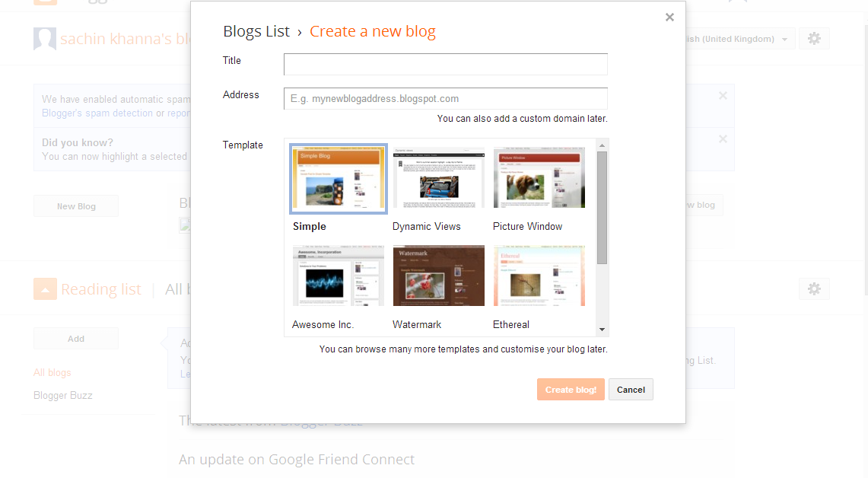868x478 pixels.
Task: Click the Ethereal label text
Action: coord(511,324)
